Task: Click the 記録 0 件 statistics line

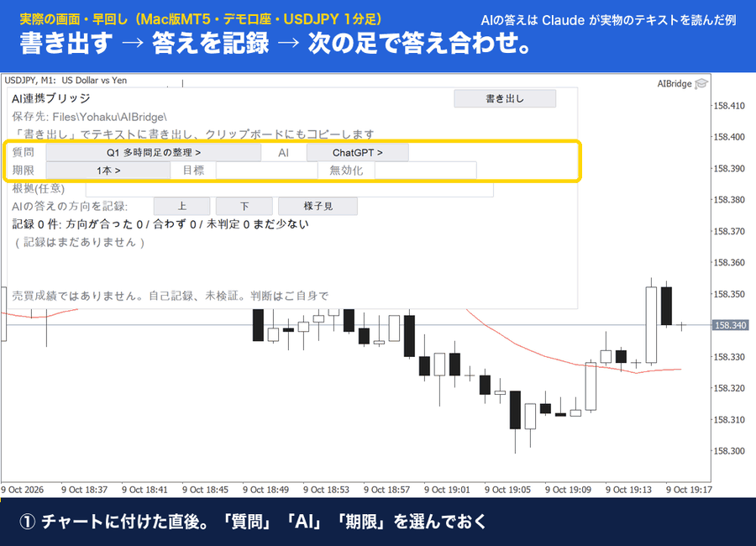Action: [160, 224]
